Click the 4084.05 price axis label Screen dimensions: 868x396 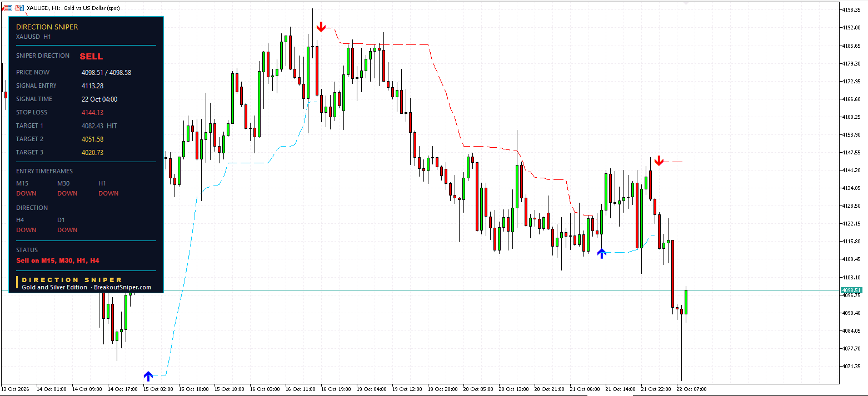(851, 330)
